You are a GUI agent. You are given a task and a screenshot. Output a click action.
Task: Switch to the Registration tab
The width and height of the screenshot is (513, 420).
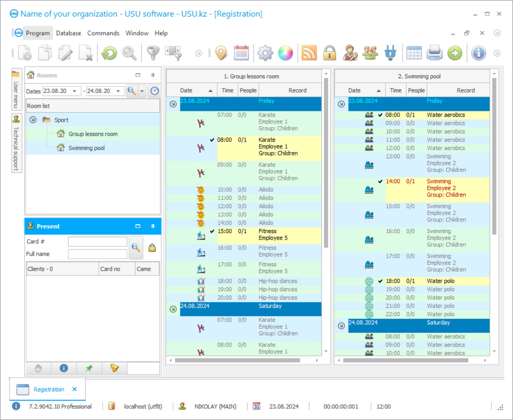49,389
